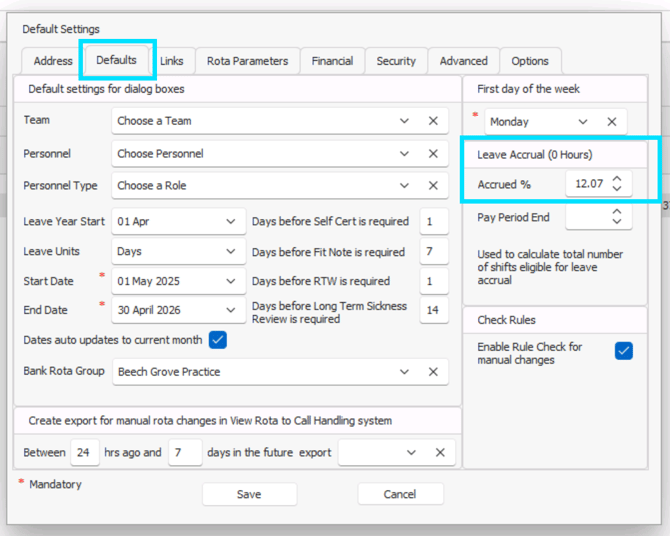Clear the Team field with X icon
Screen dimensions: 670x536
(x=433, y=121)
